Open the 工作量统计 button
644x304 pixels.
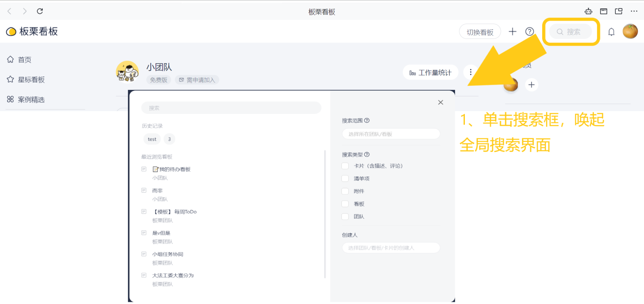tap(430, 73)
